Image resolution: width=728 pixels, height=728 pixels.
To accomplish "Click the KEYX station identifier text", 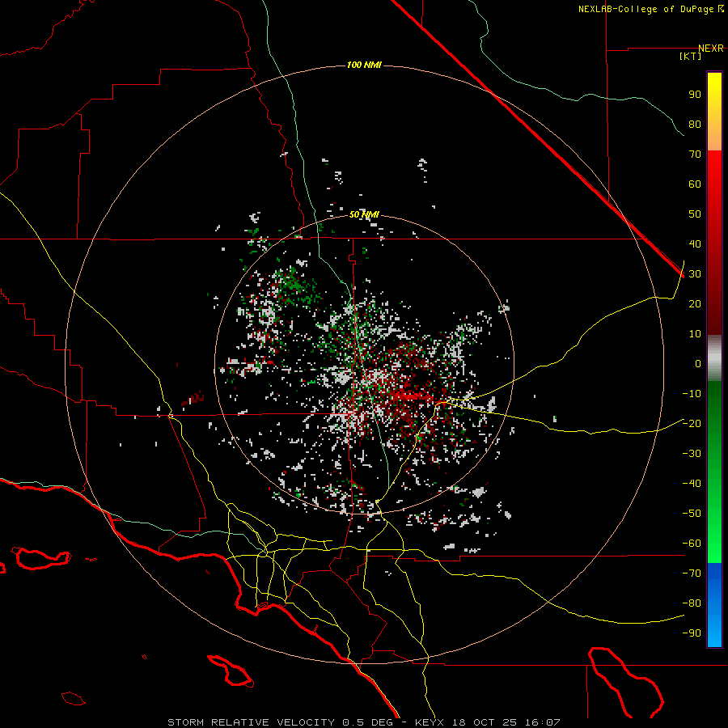I will 430,722.
